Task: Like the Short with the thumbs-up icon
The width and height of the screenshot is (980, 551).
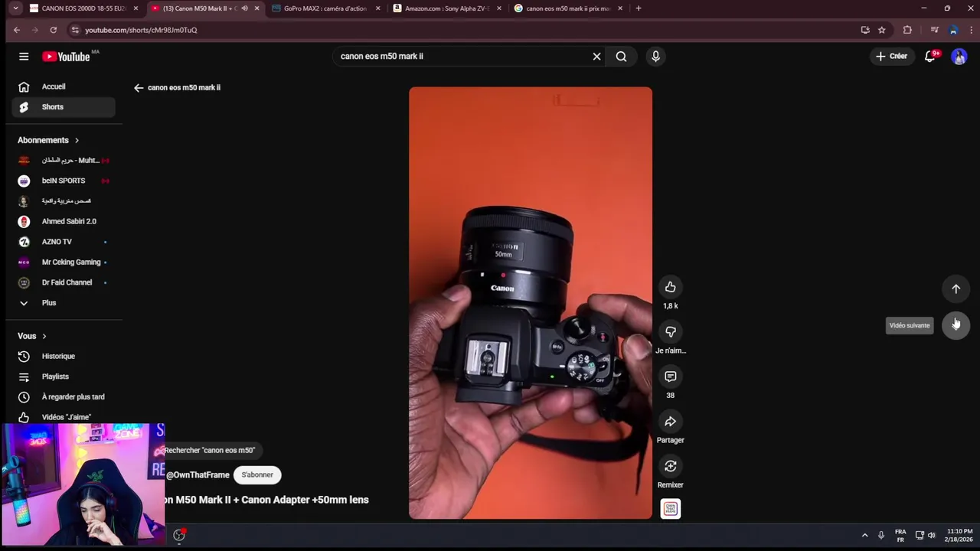Action: (670, 287)
